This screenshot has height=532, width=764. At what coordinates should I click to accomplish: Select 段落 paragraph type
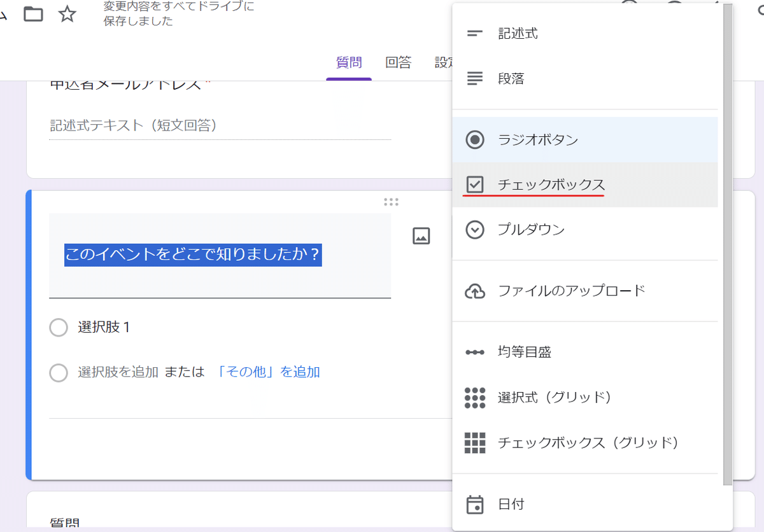[585, 79]
